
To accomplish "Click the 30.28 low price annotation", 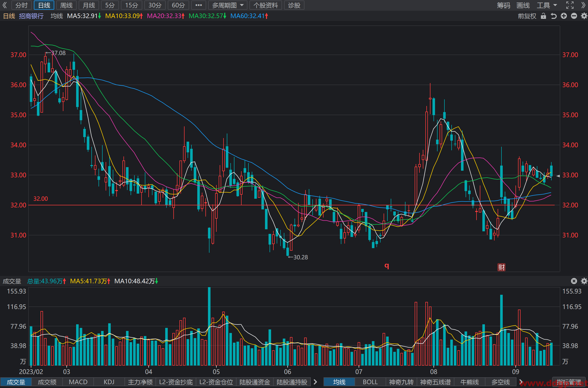I will coord(298,257).
